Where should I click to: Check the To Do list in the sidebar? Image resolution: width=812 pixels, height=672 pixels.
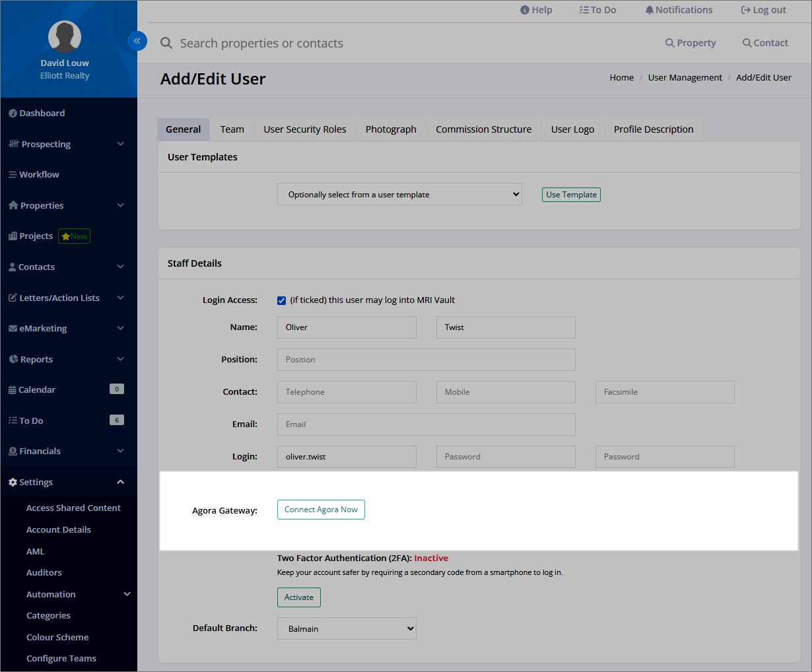(x=31, y=420)
